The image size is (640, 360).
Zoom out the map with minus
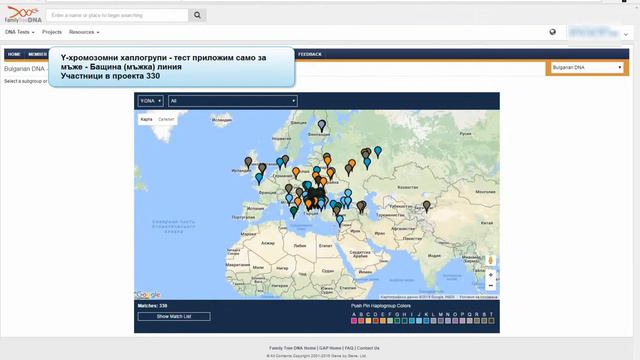(x=491, y=285)
